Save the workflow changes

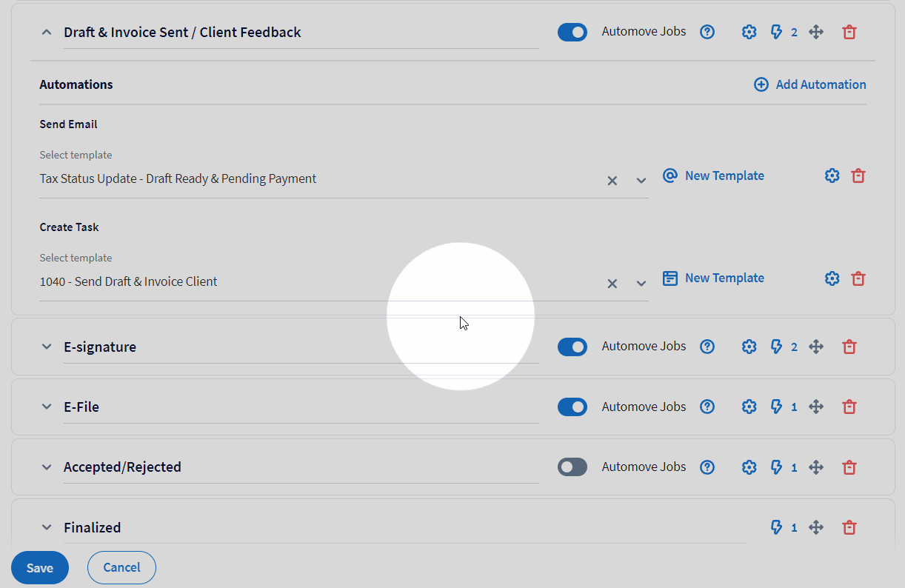click(39, 567)
